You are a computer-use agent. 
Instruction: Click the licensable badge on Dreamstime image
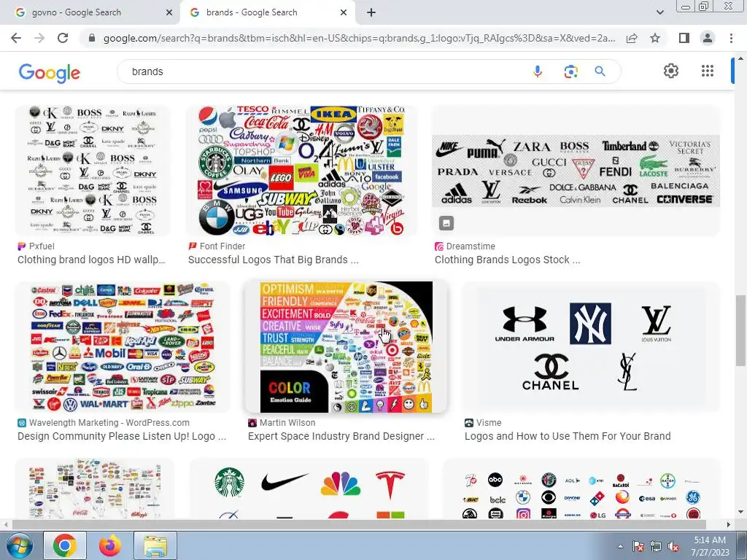[446, 223]
